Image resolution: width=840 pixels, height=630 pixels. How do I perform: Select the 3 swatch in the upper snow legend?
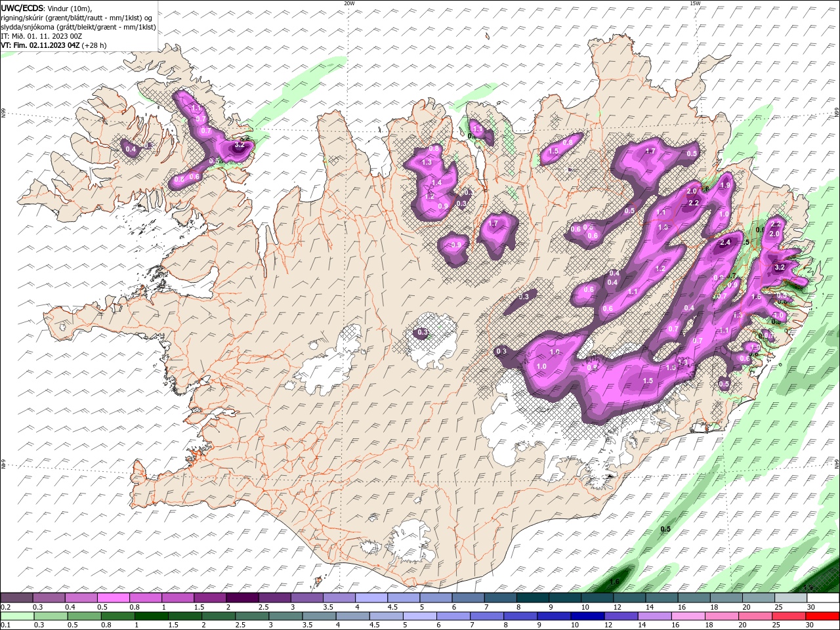coord(306,598)
